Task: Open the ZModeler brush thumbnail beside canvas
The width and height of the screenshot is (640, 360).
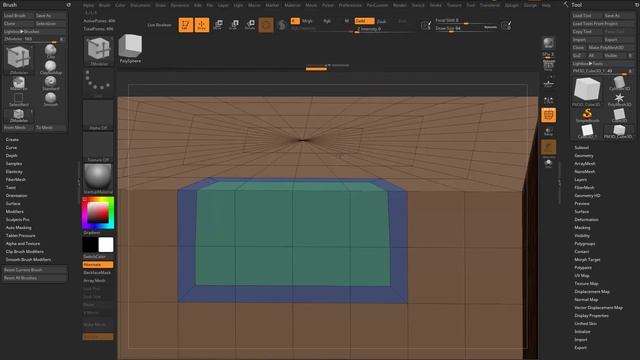Action: point(99,51)
